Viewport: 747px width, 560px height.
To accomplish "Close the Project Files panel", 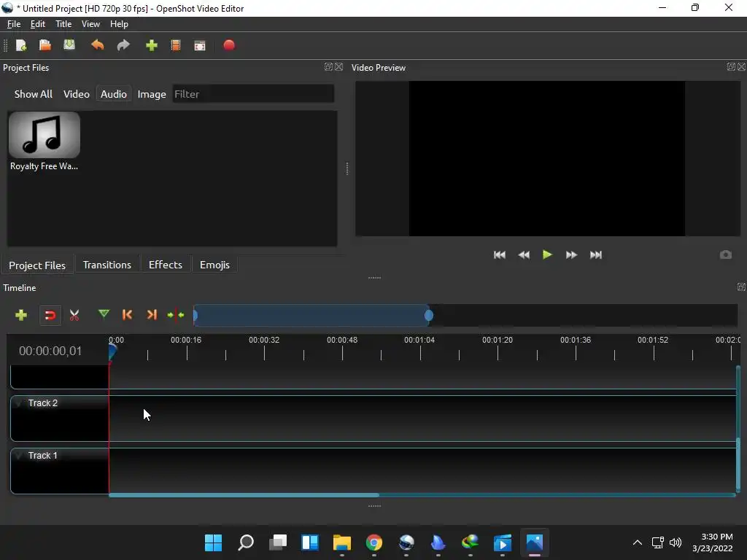I will 338,66.
